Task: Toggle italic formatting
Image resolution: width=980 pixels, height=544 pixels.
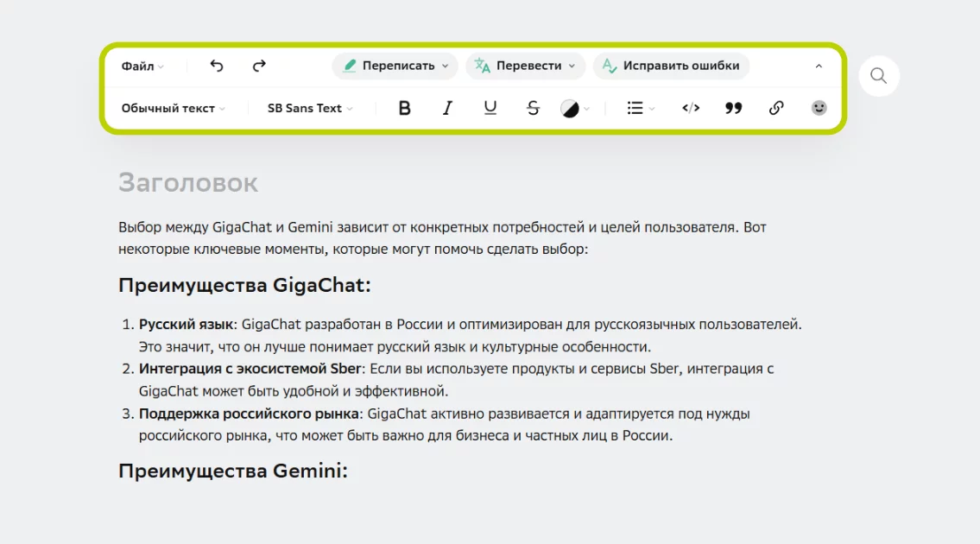Action: coord(447,108)
